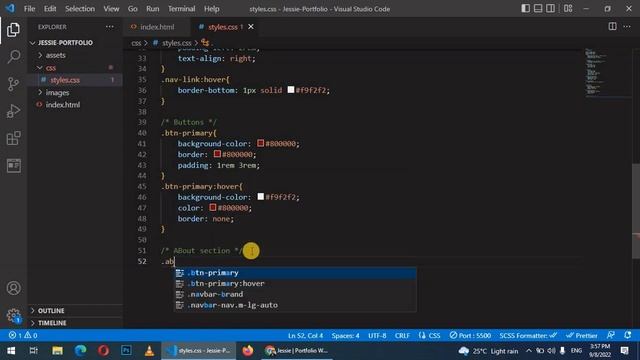
Task: Open the View menu
Action: pos(111,9)
